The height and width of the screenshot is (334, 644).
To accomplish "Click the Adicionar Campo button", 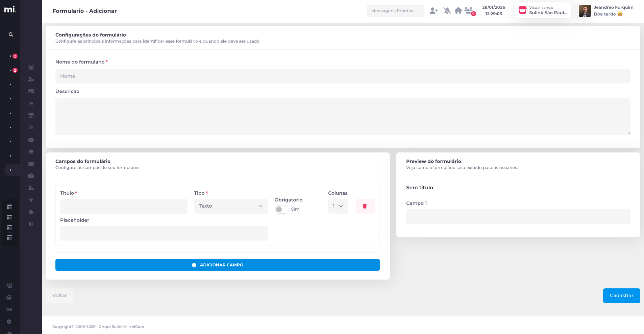I will coord(218,265).
